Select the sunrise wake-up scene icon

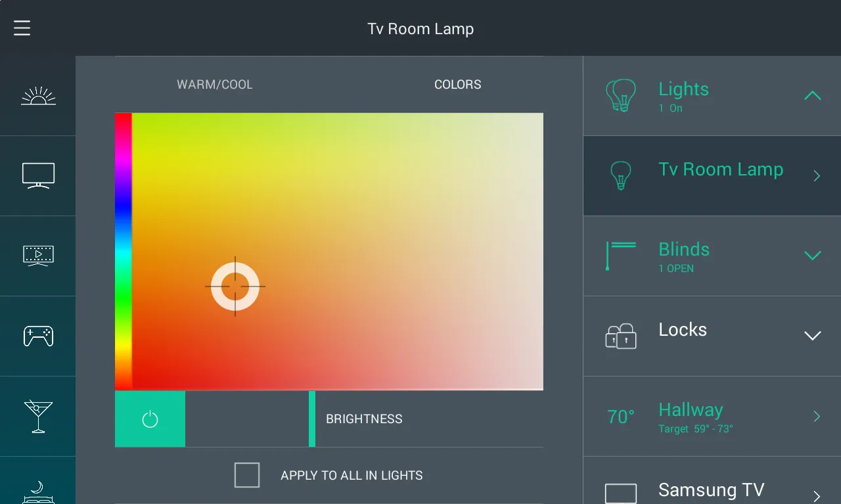[37, 95]
